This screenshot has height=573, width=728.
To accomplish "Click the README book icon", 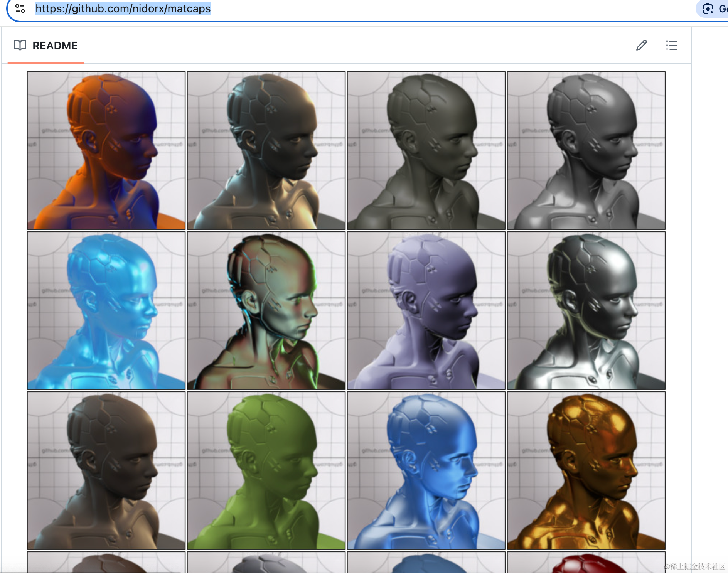I will click(20, 46).
